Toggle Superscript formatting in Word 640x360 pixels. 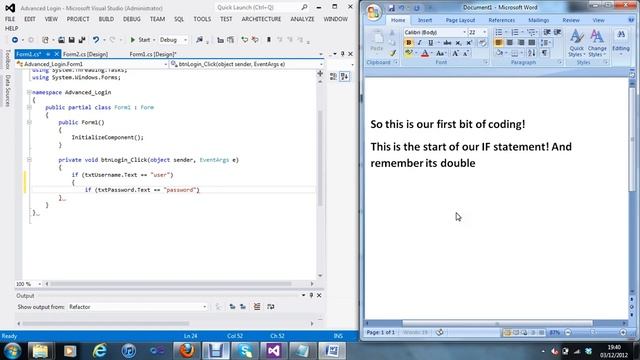(x=469, y=42)
